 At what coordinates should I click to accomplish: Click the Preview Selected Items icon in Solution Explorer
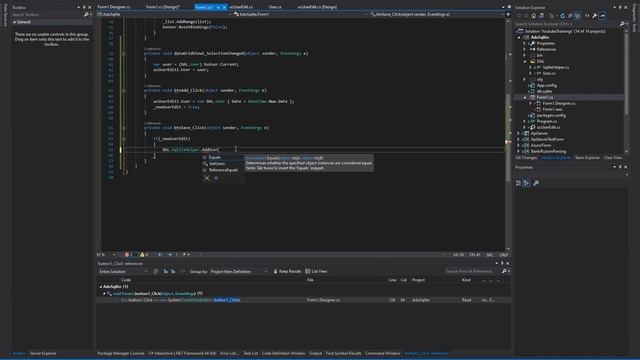(x=602, y=16)
